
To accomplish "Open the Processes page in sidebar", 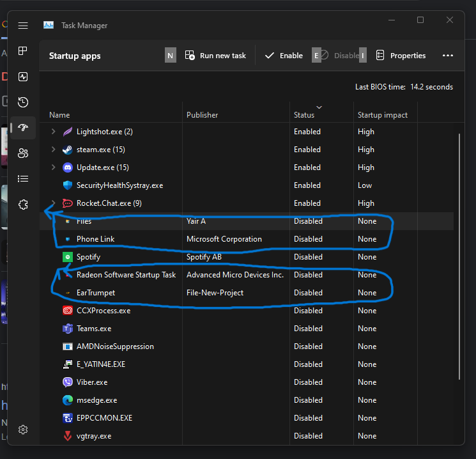I will click(23, 51).
